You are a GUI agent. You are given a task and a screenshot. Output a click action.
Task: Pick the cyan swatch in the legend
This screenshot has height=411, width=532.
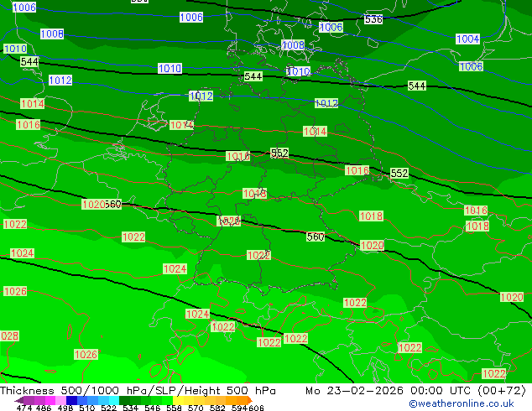pyautogui.click(x=114, y=400)
